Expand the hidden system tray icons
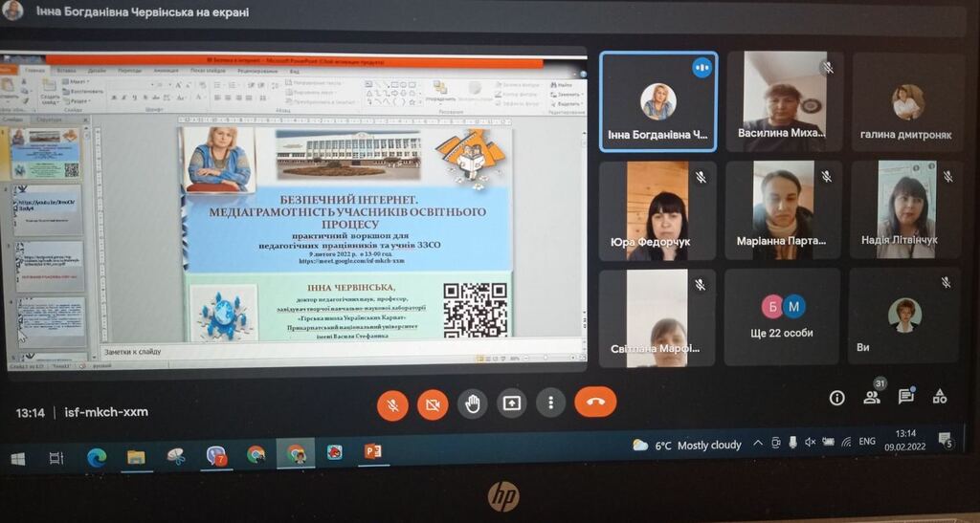The height and width of the screenshot is (523, 980). (758, 443)
